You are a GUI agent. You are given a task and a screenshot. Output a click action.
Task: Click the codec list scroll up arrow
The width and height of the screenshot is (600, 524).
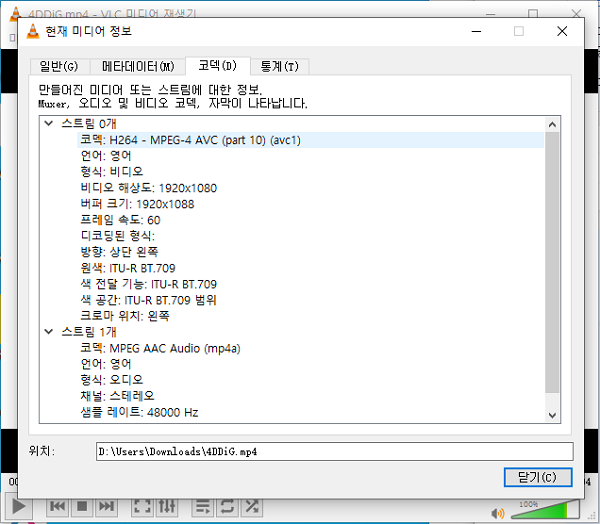[552, 124]
